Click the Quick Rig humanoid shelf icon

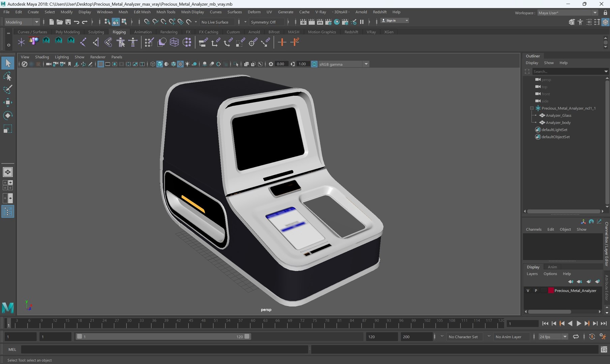click(121, 42)
